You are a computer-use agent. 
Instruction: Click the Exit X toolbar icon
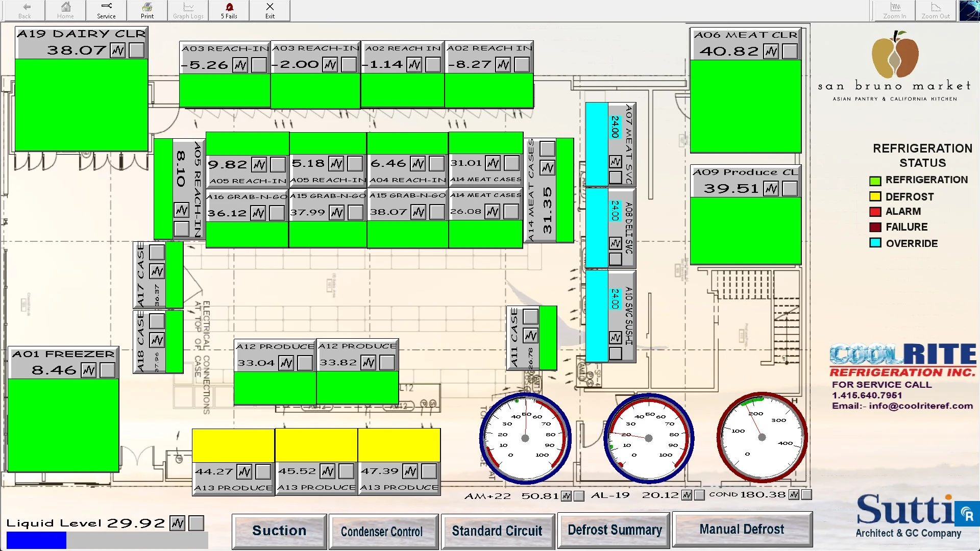(x=270, y=10)
